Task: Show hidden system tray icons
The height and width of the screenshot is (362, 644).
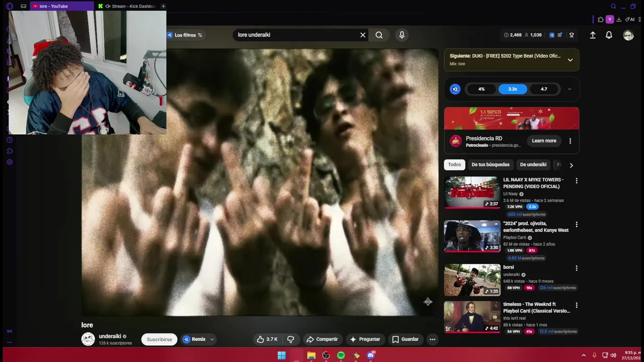Action: click(584, 355)
